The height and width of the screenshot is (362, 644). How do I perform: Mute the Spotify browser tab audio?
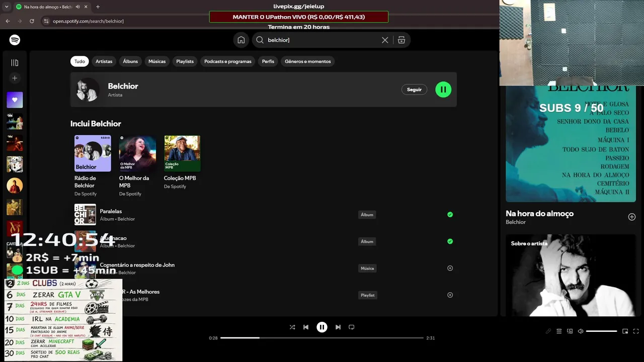77,7
